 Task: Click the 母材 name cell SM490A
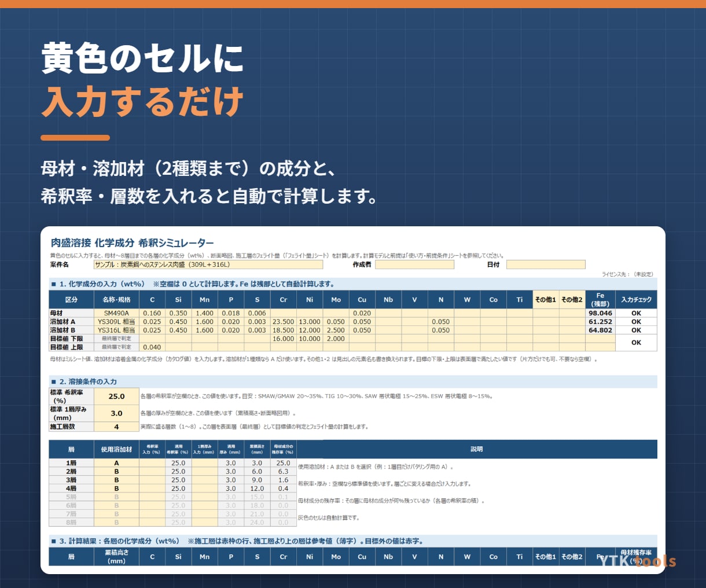tap(116, 313)
